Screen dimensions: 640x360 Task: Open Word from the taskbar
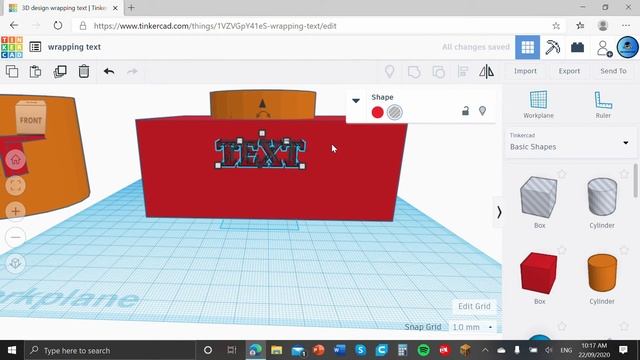pyautogui.click(x=339, y=350)
